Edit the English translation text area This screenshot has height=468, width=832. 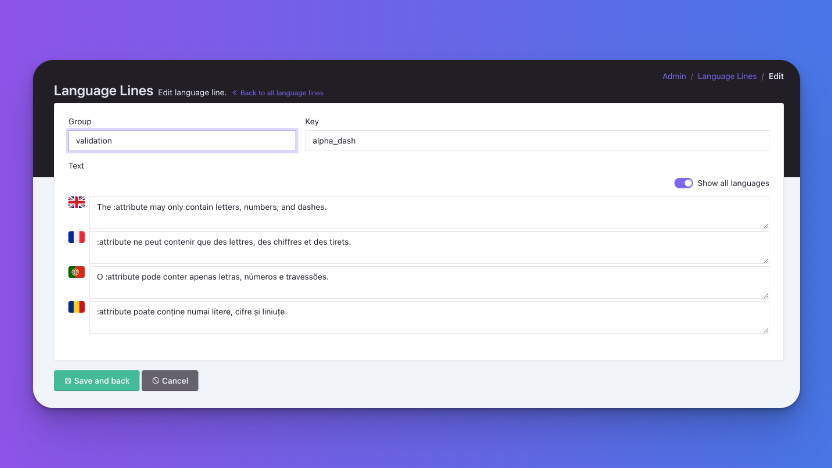[430, 212]
